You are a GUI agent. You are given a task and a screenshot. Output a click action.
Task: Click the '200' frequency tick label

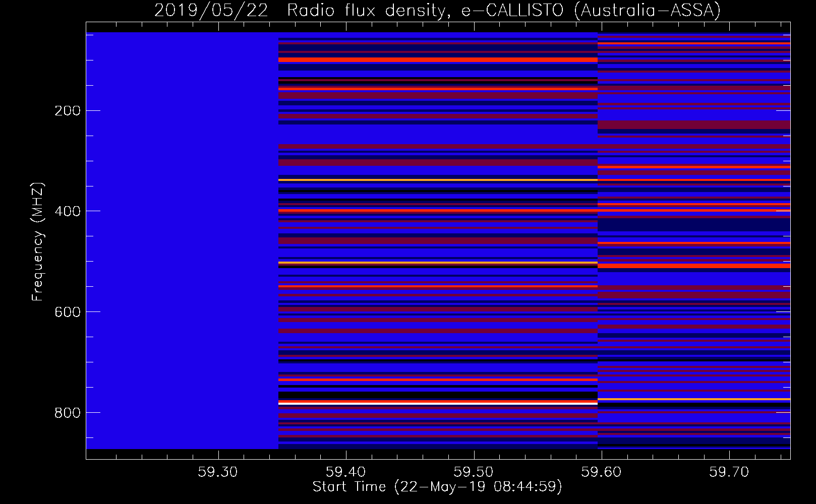pos(67,111)
